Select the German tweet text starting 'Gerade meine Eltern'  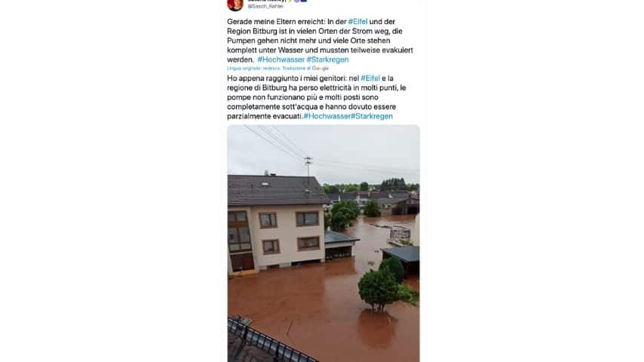[x=320, y=41]
